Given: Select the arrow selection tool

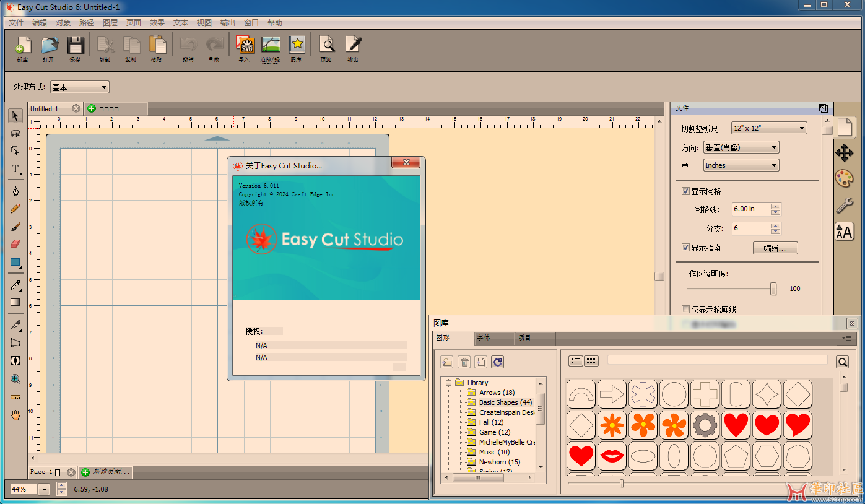Looking at the screenshot, I should point(15,116).
